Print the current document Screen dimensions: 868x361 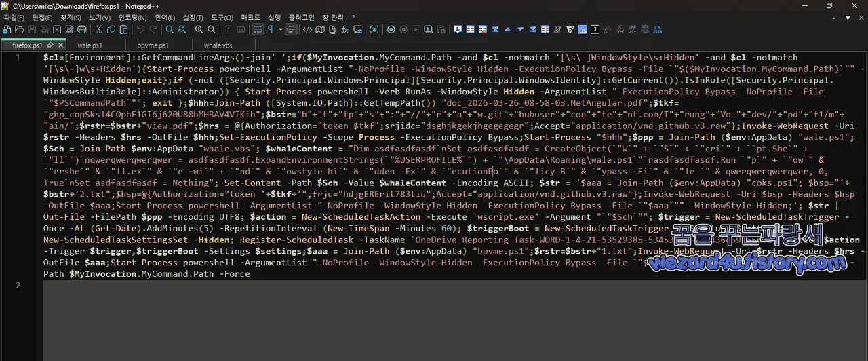82,30
